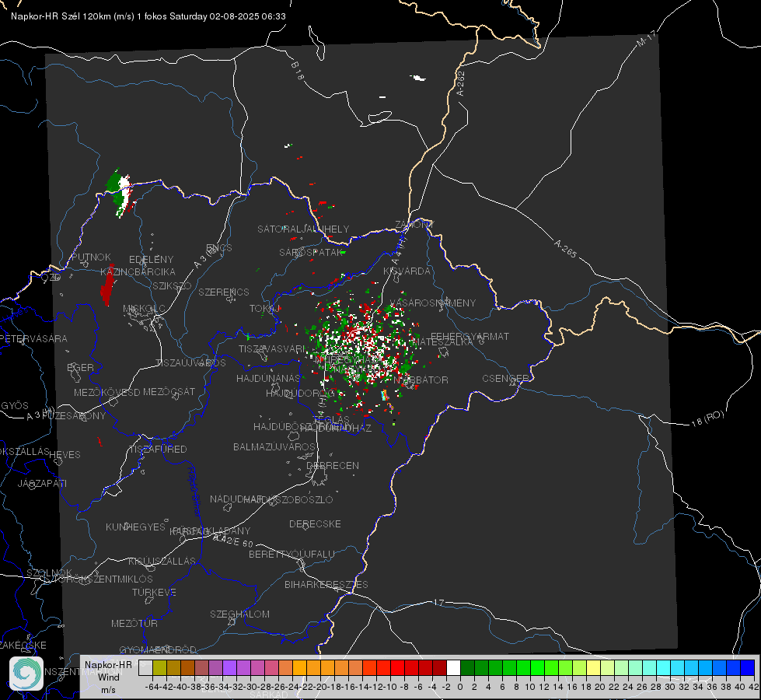Click the BERETTYÓÚJFALU label

point(291,554)
